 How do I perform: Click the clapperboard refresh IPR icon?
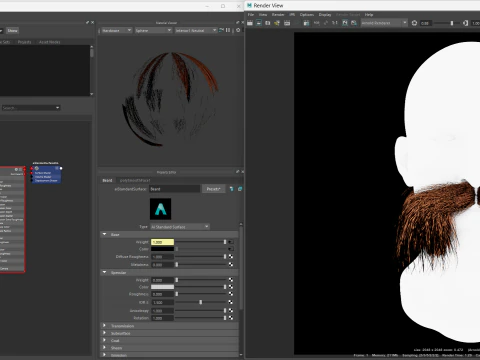click(287, 23)
